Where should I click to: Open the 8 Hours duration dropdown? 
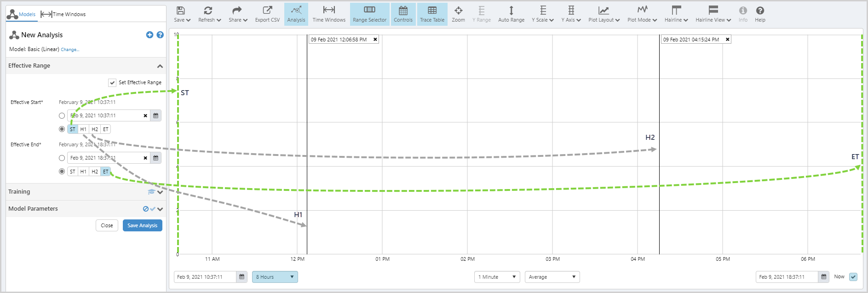[275, 277]
